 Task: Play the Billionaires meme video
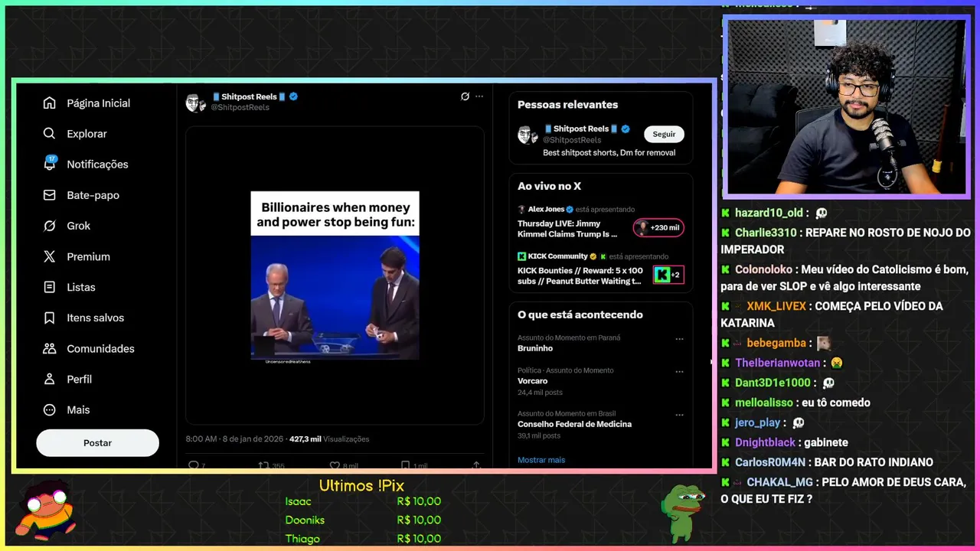pos(335,275)
